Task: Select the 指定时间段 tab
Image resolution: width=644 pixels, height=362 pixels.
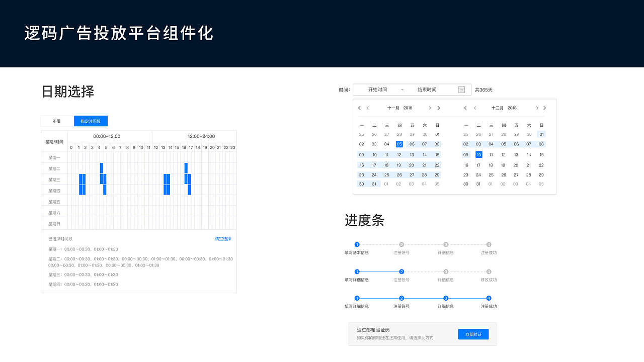Action: pos(91,121)
